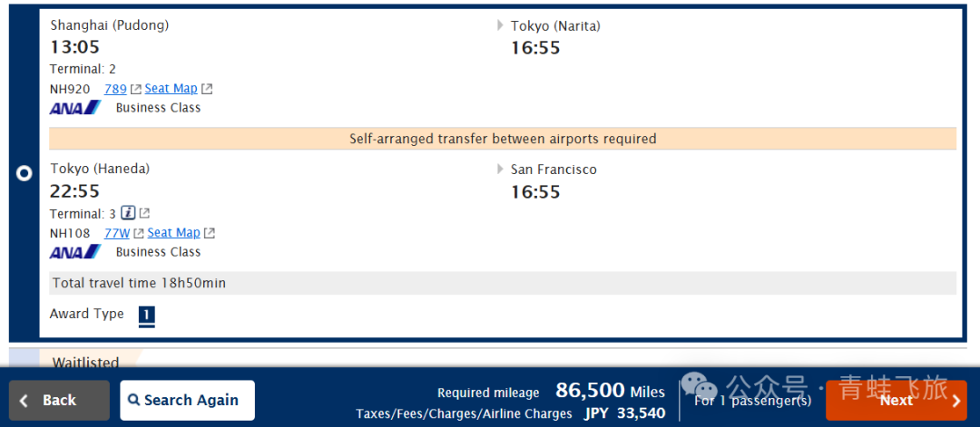The height and width of the screenshot is (427, 980).
Task: Click the Terminal 3 information icon
Action: [x=128, y=214]
